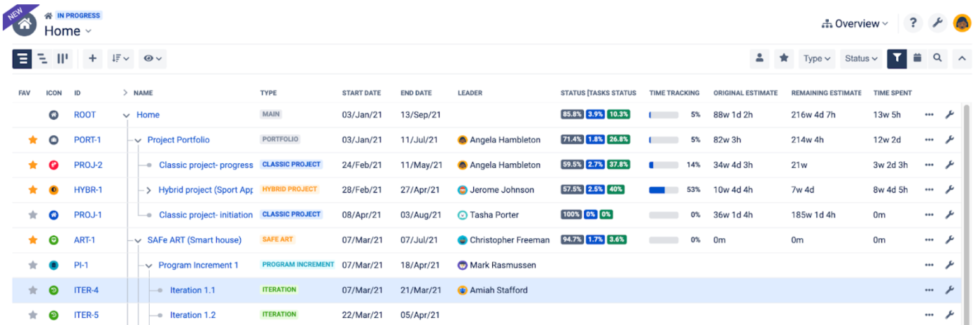Click the search magnifier icon
The width and height of the screenshot is (980, 325).
937,59
